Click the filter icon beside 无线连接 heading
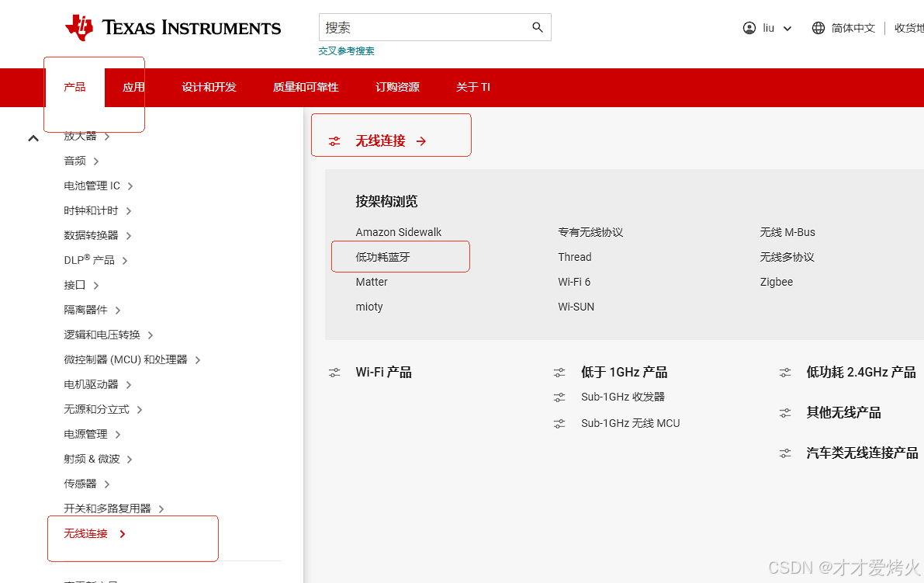 [334, 141]
